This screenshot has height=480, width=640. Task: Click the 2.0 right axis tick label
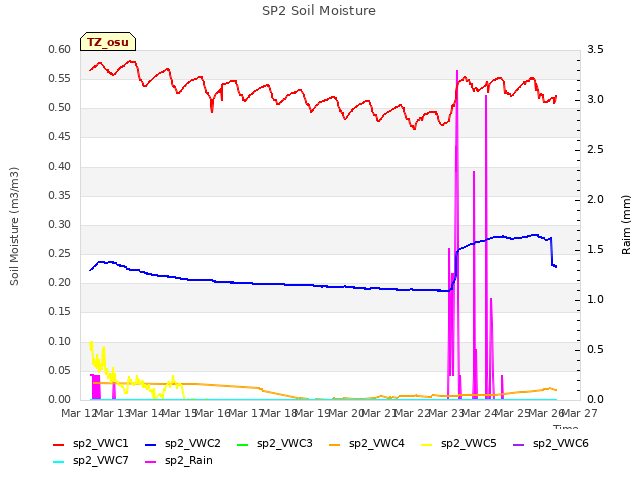pyautogui.click(x=595, y=199)
